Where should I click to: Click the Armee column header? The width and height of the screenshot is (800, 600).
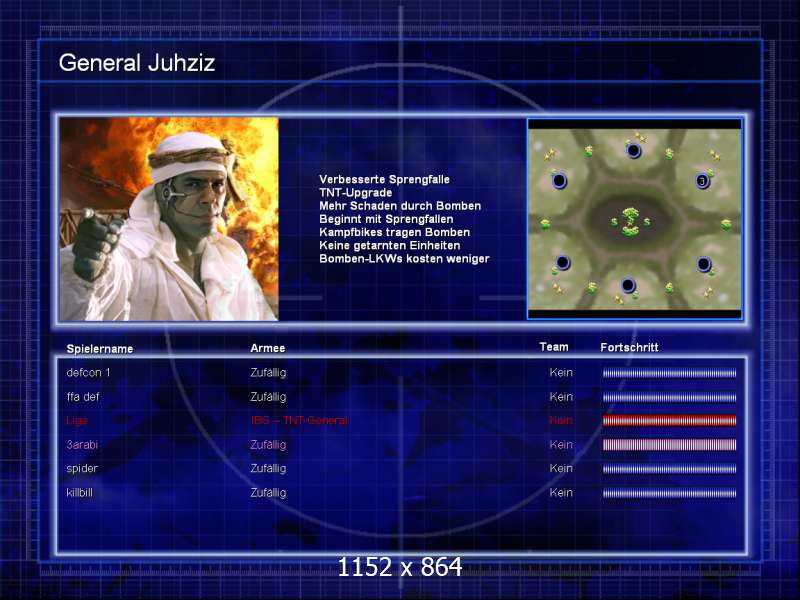coord(267,348)
